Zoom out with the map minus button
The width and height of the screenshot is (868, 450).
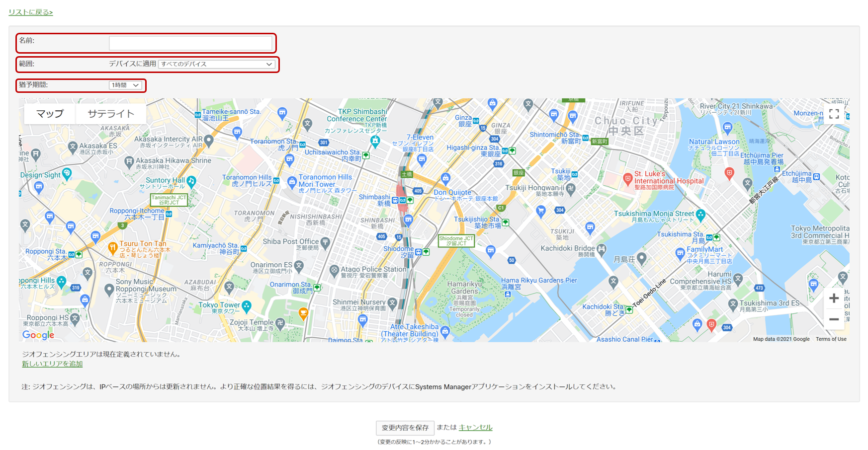[x=834, y=319]
